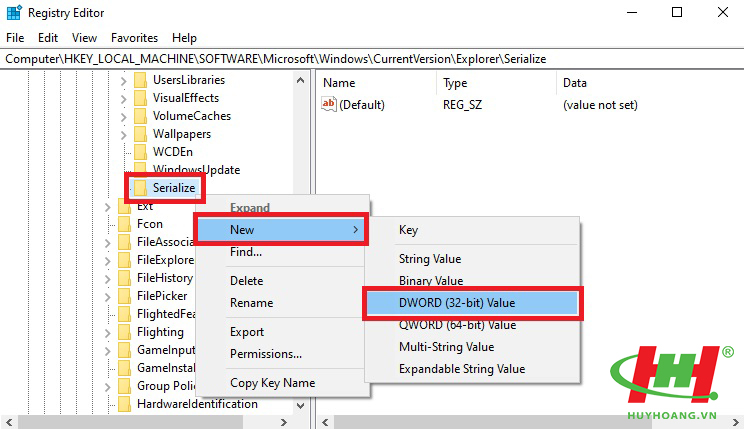Click values pane scroll left arrow

[x=325, y=422]
